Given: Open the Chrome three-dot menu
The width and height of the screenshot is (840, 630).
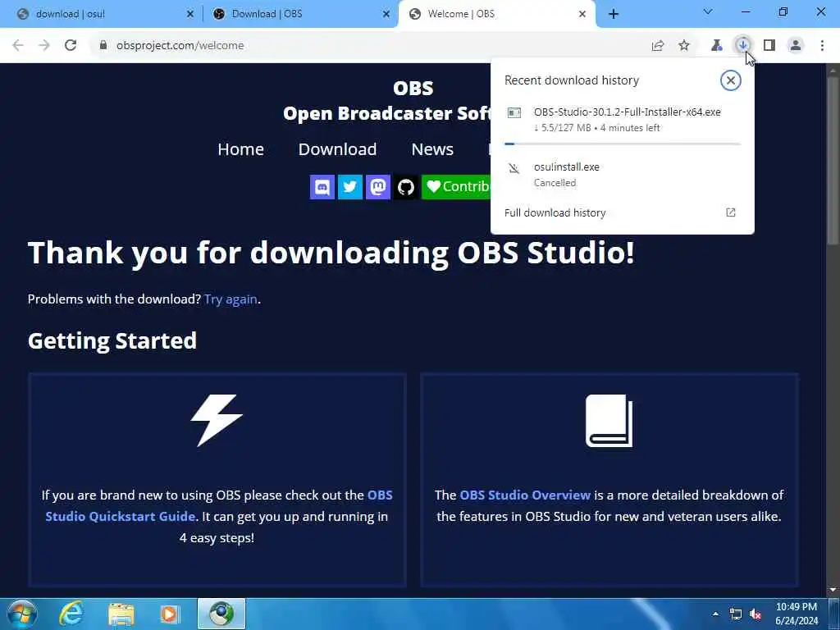Looking at the screenshot, I should click(822, 46).
